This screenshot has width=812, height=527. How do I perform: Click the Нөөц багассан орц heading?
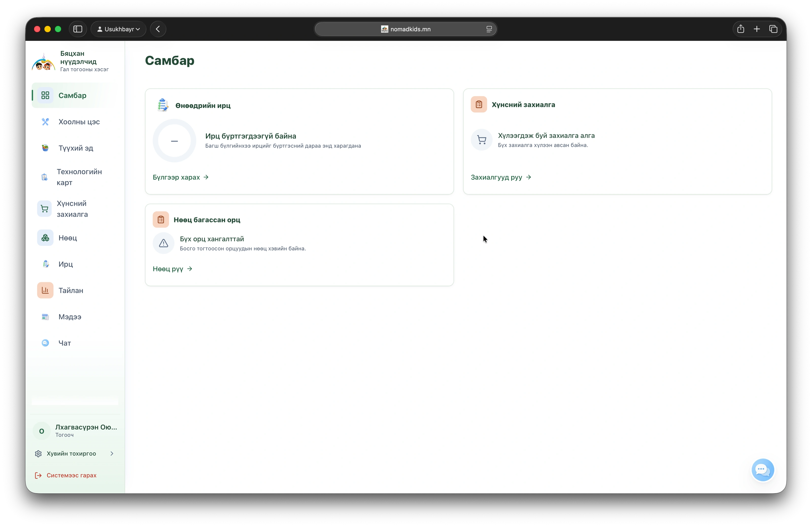[x=207, y=220]
